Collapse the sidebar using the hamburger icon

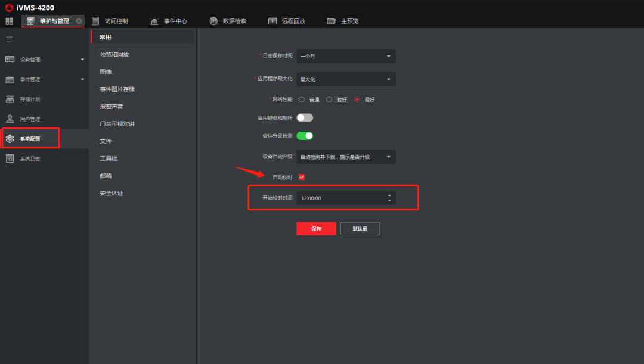pyautogui.click(x=10, y=39)
